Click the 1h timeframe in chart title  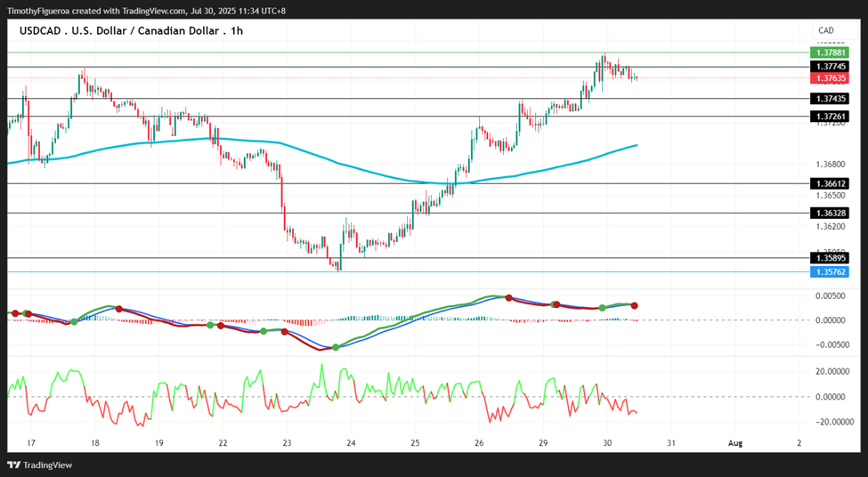coord(237,31)
